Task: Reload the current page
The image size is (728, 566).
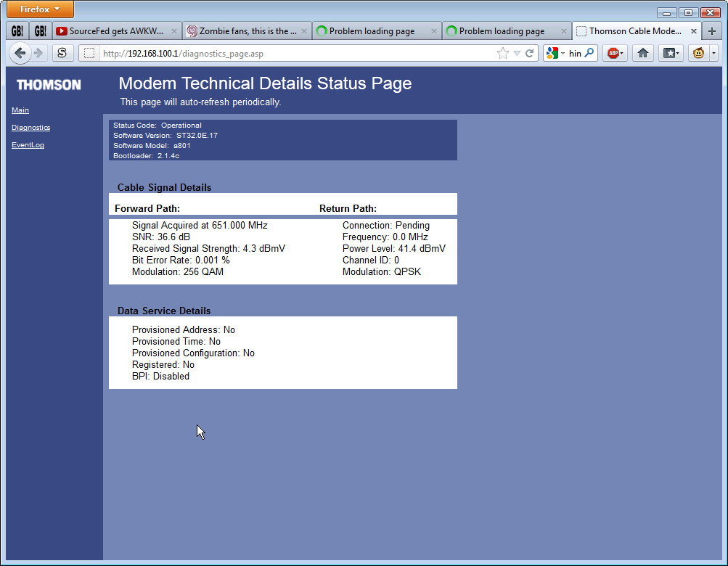Action: pos(529,54)
